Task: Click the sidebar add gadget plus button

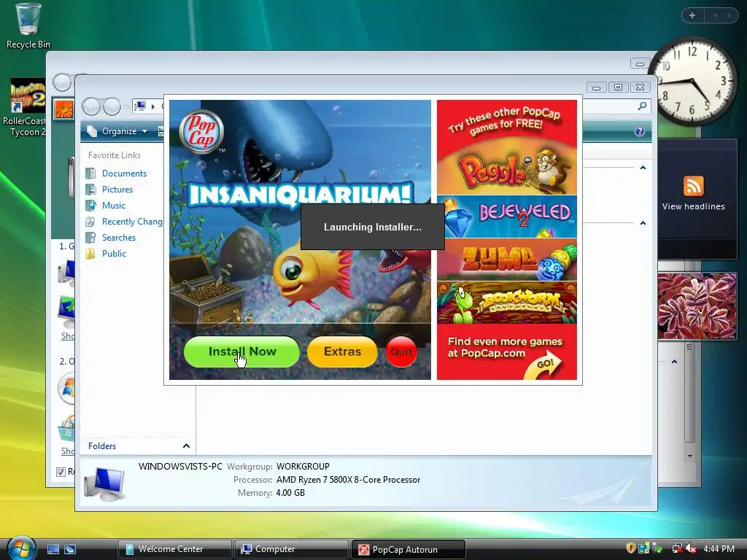Action: 692,16
